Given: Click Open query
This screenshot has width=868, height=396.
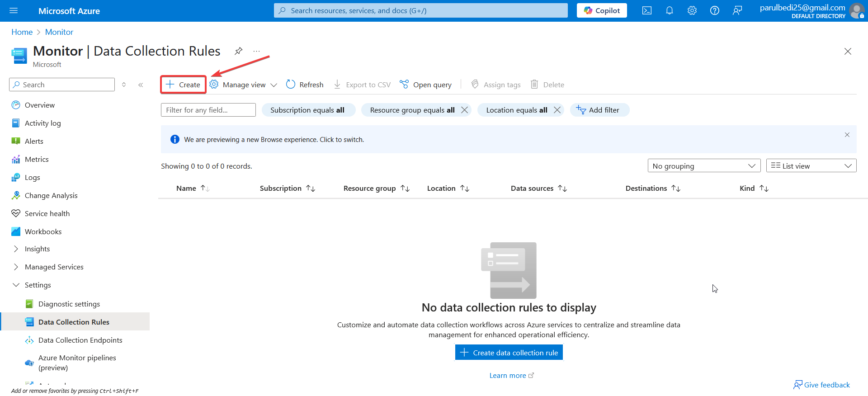Looking at the screenshot, I should (x=426, y=85).
